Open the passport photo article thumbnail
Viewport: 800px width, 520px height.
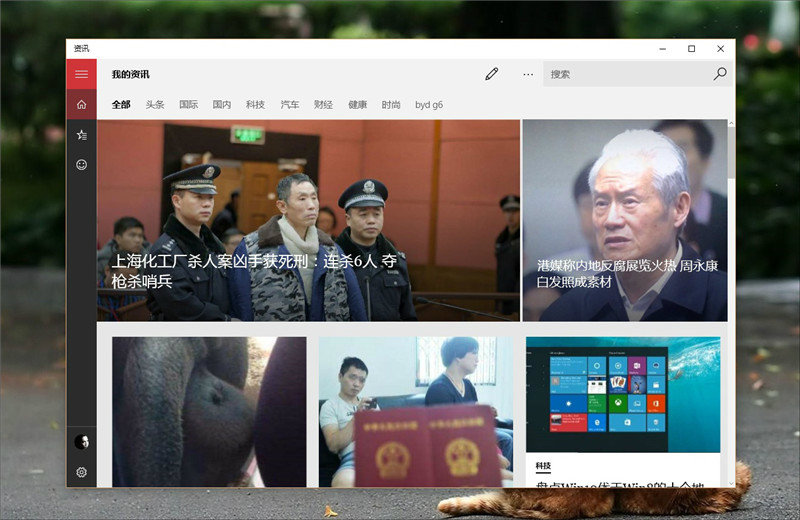[415, 411]
